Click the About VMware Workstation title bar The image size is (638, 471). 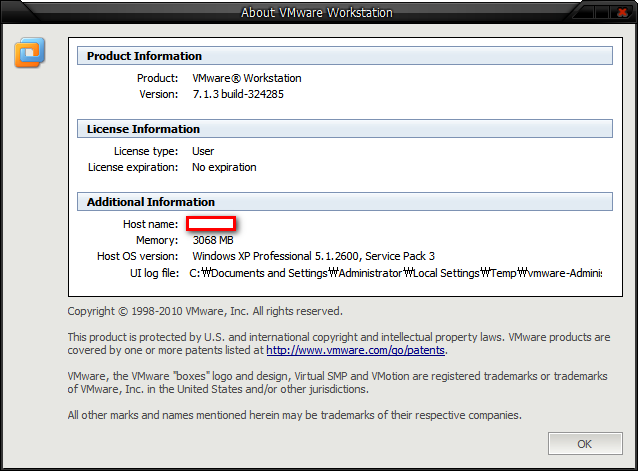tap(317, 13)
